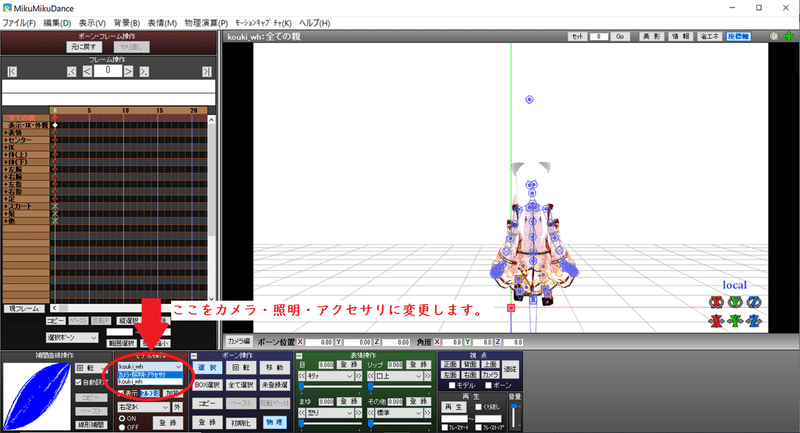Select the bone marker above the model's head
The height and width of the screenshot is (433, 800).
pos(530,99)
